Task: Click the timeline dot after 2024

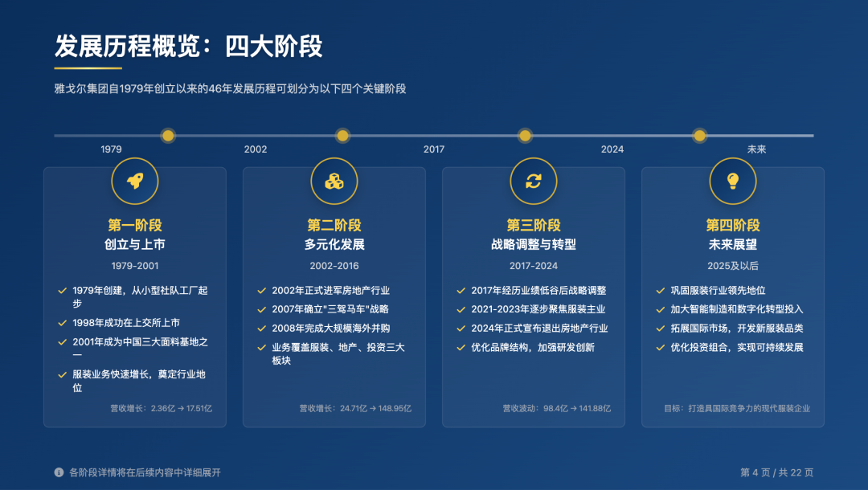Action: click(x=700, y=136)
